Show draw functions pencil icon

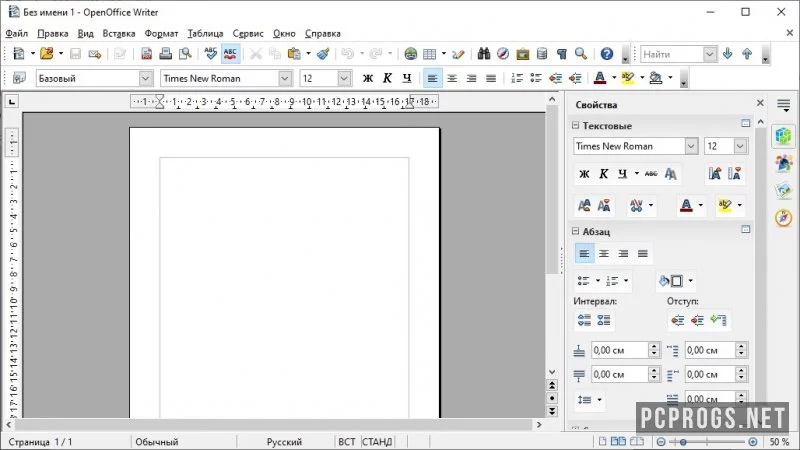(x=458, y=54)
